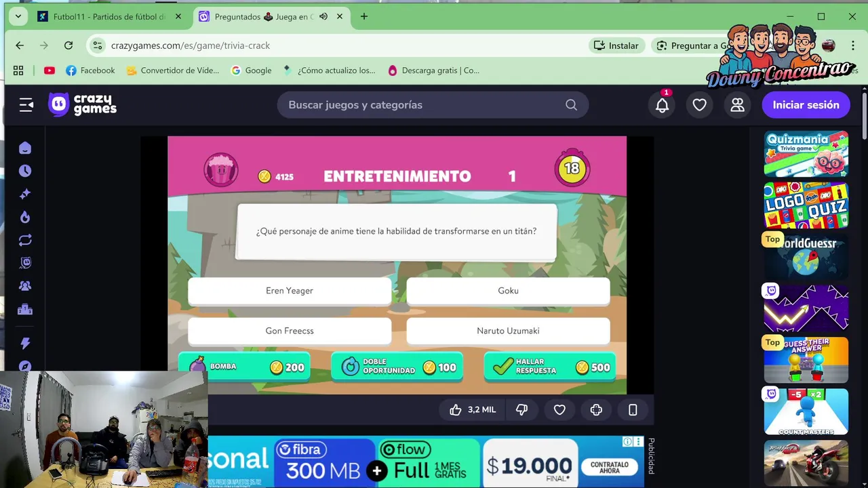Image resolution: width=868 pixels, height=488 pixels.
Task: Open the New games sparkle icon
Action: (x=25, y=194)
